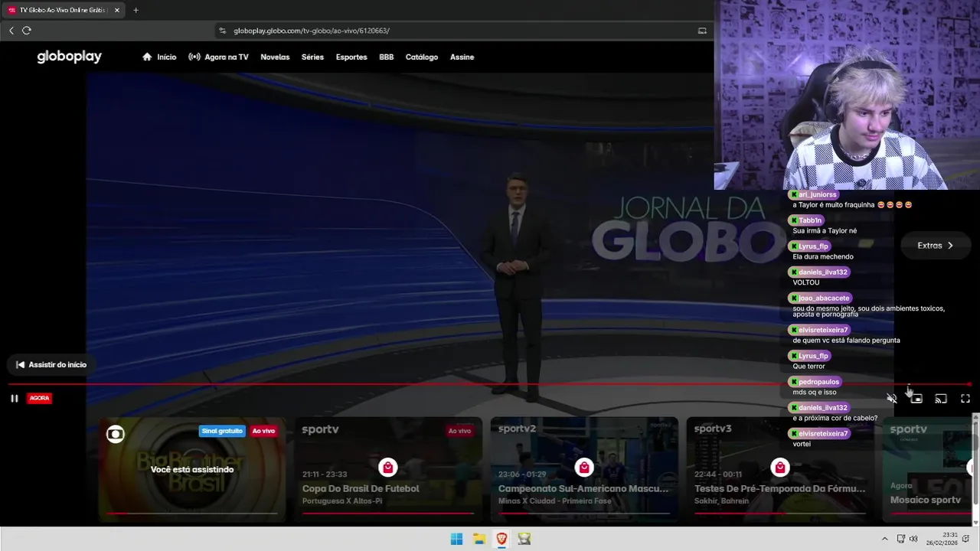
Task: Click the red AGORA live badge
Action: pyautogui.click(x=40, y=398)
